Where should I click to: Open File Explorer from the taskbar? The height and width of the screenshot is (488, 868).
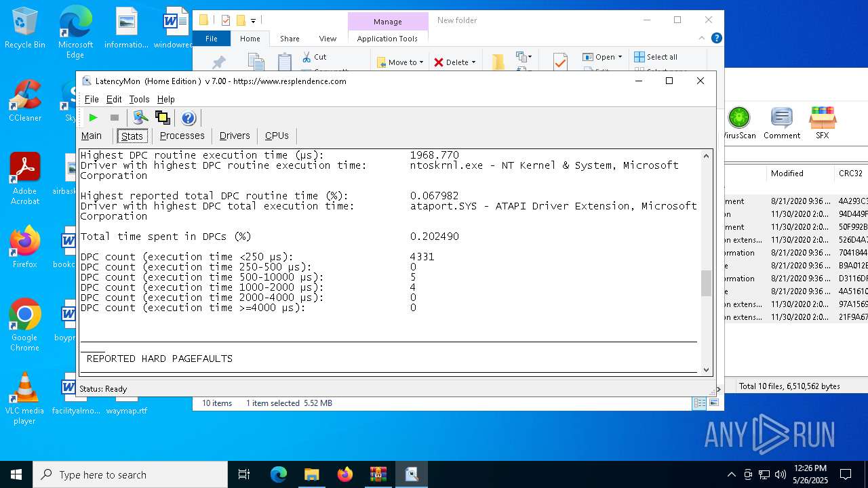tap(311, 474)
